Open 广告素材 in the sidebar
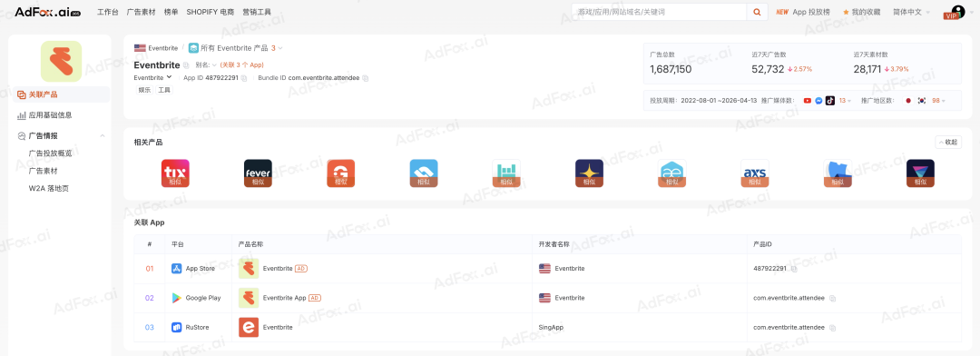This screenshot has width=980, height=356. (44, 170)
